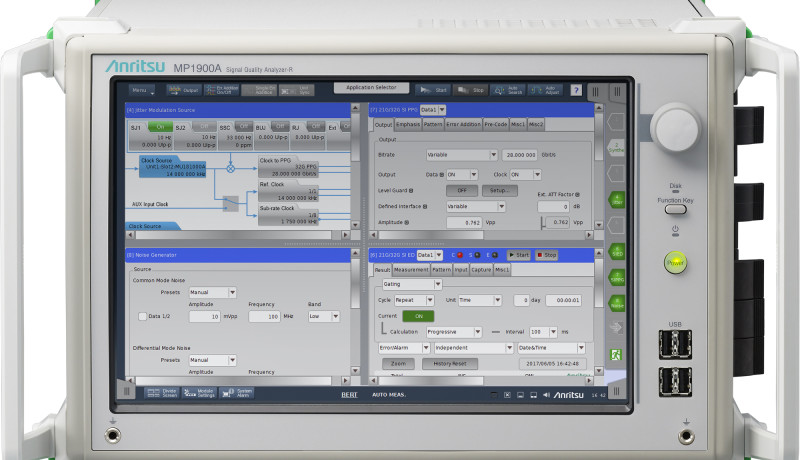
Task: Open the Gating dropdown in ED panel
Action: pyautogui.click(x=412, y=284)
